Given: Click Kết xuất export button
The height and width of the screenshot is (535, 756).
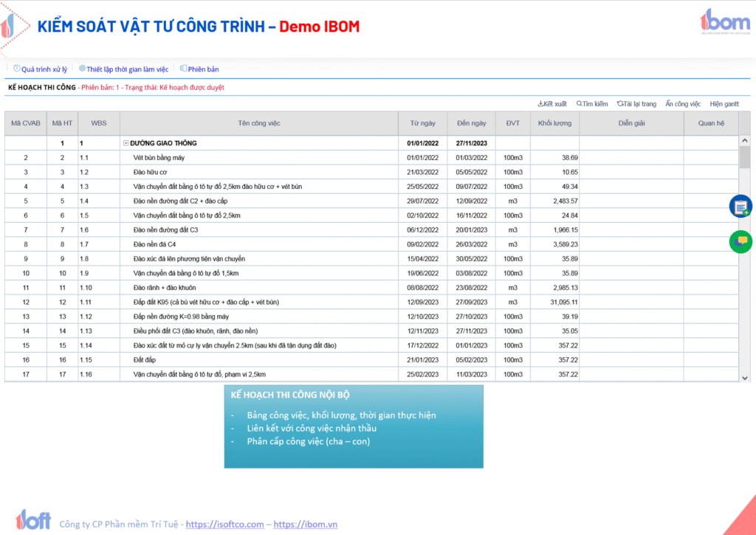Looking at the screenshot, I should pos(552,104).
